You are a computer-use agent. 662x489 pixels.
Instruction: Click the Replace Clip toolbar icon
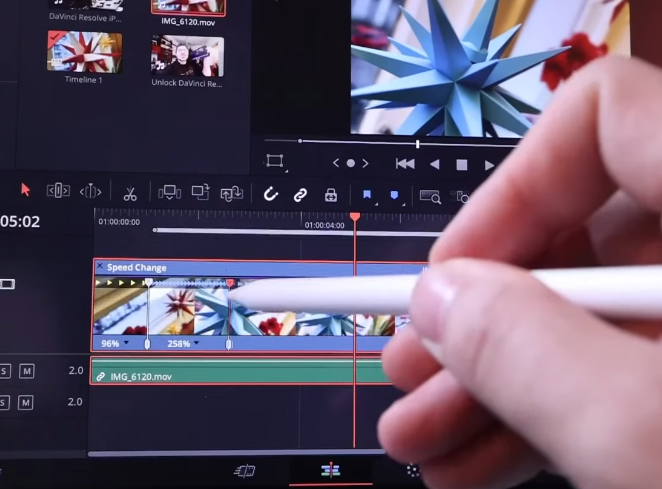[232, 193]
